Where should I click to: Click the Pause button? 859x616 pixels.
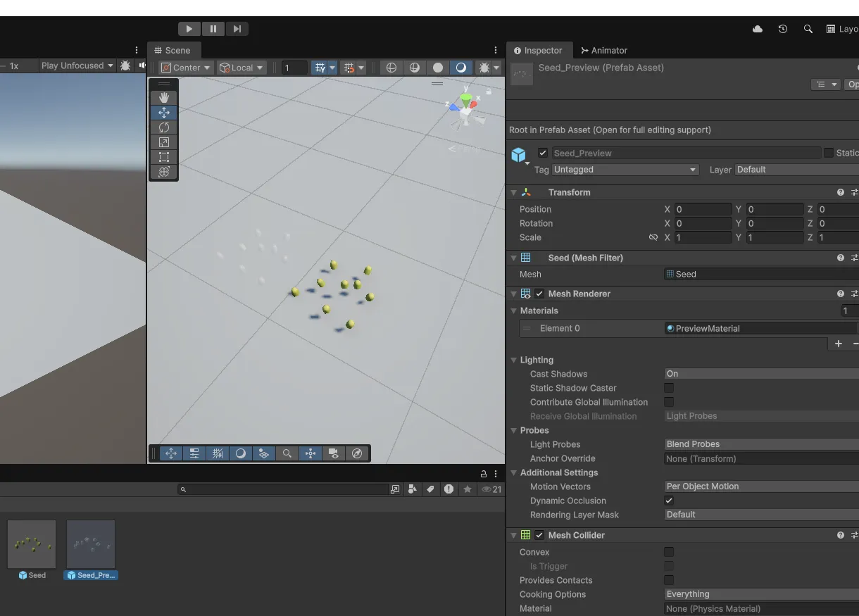(213, 29)
